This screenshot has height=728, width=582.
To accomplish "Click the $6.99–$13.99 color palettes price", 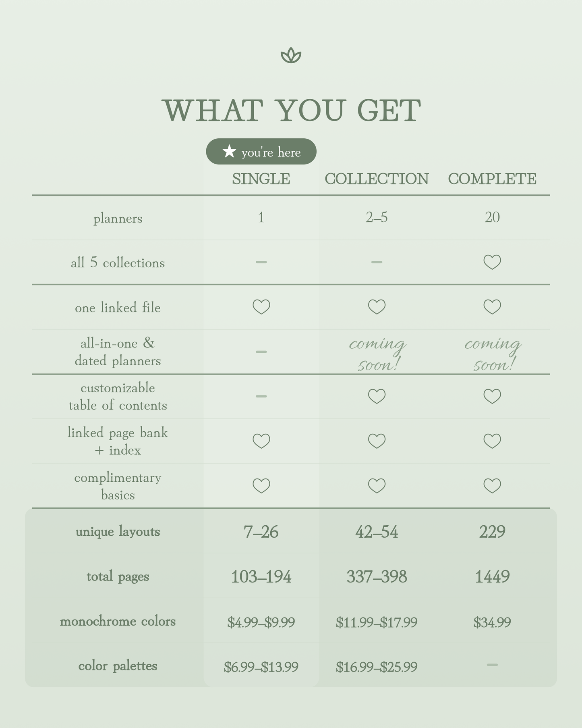I will click(x=261, y=667).
